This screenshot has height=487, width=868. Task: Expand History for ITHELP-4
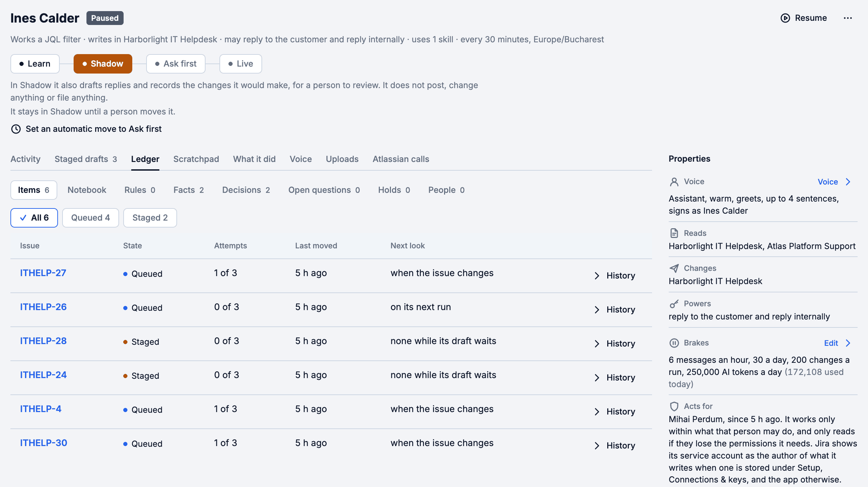pyautogui.click(x=615, y=412)
